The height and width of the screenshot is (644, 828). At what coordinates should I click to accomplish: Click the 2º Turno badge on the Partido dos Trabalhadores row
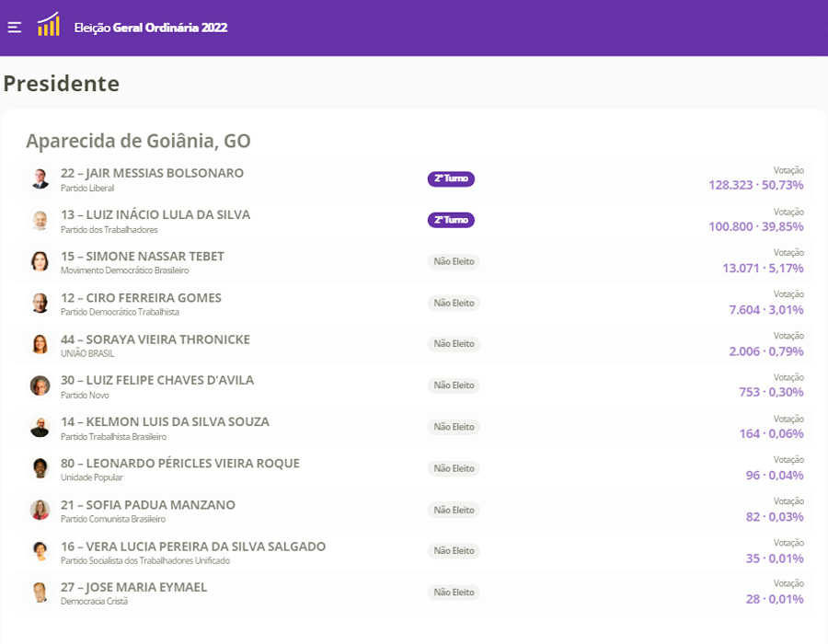451,220
